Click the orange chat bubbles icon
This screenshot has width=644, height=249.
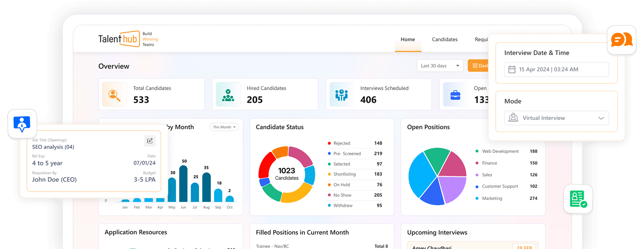(621, 40)
